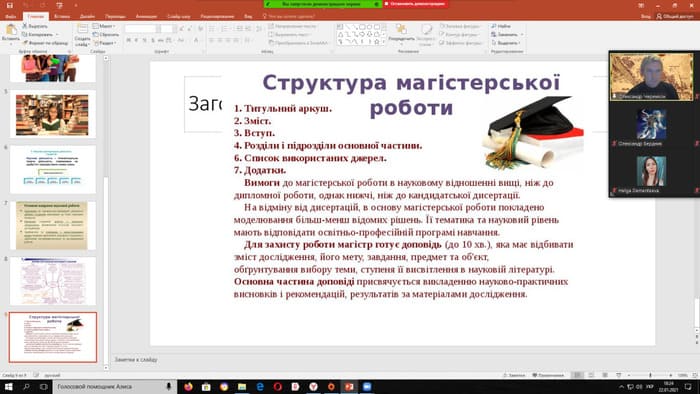Viewport: 700px width, 394px height.
Task: Click the Share (Общий доступ) button
Action: point(675,17)
